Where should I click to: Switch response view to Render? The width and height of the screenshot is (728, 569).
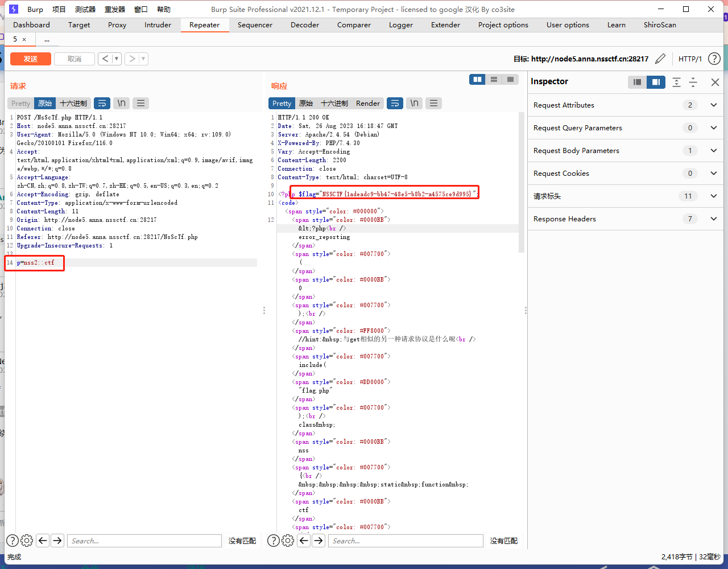[x=368, y=103]
